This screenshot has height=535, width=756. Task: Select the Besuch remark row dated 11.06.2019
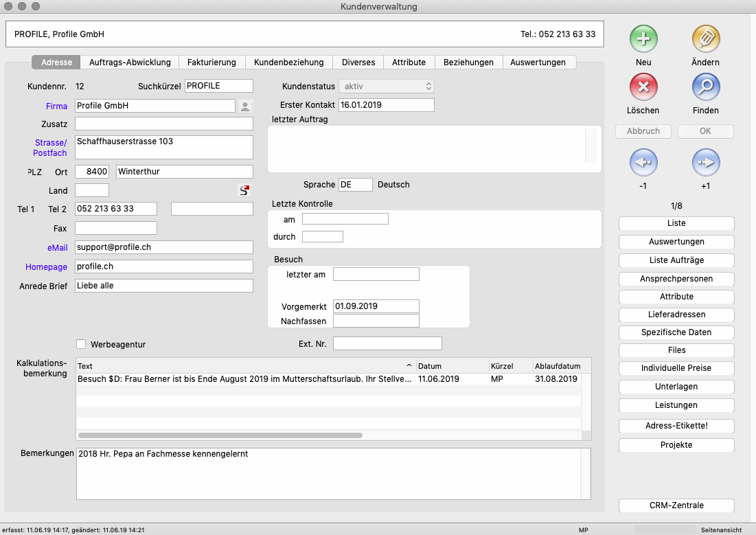[244, 378]
